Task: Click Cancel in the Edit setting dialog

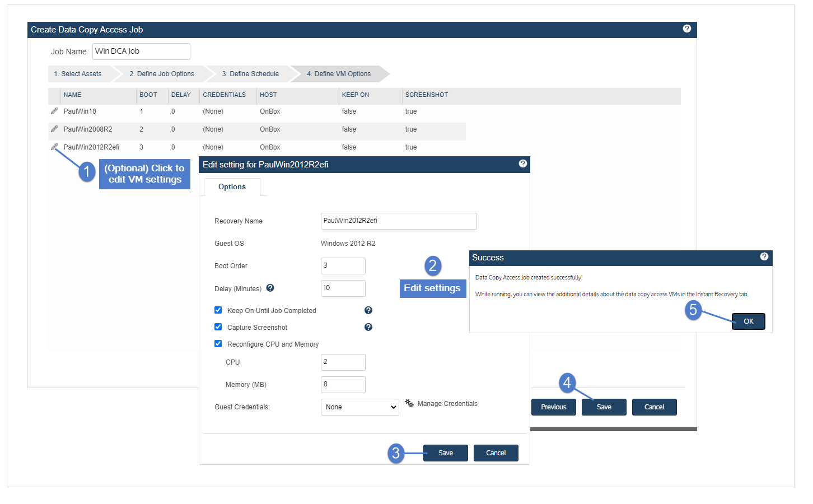Action: click(496, 453)
